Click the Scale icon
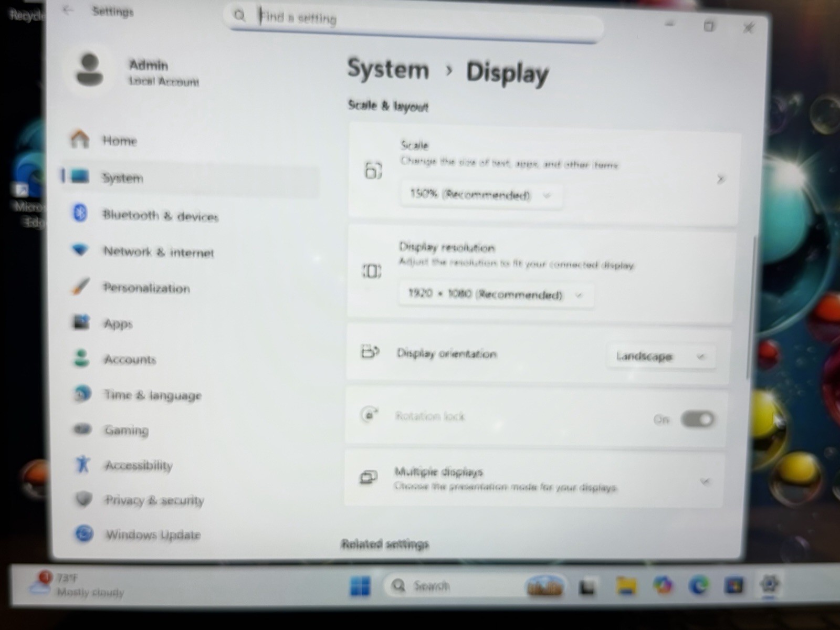Image resolution: width=840 pixels, height=630 pixels. (373, 170)
